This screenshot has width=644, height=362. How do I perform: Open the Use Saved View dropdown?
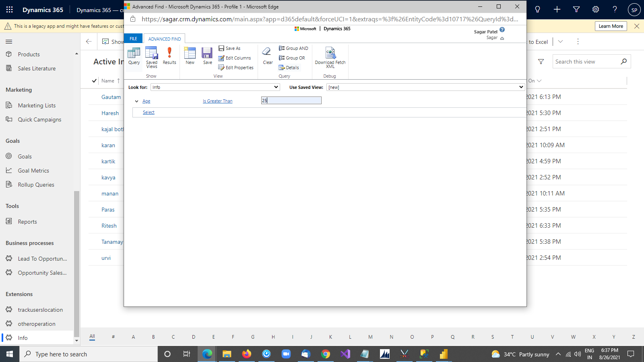(x=425, y=87)
